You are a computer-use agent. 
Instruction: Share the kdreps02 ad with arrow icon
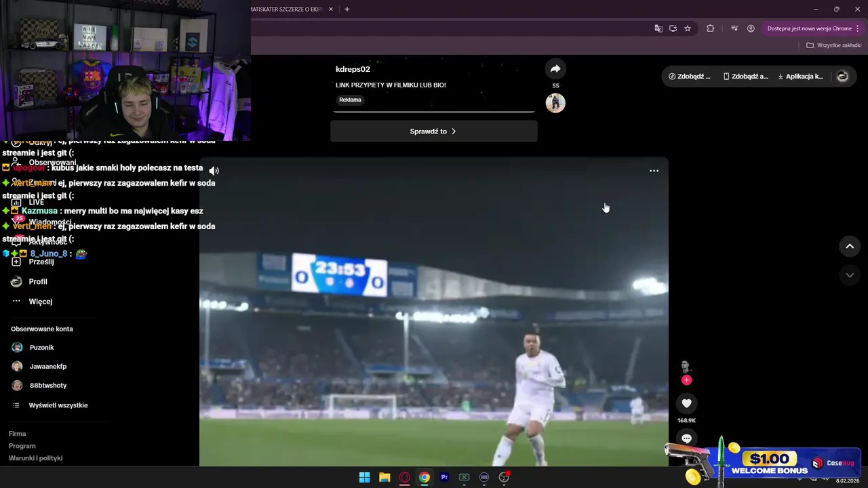pos(555,68)
